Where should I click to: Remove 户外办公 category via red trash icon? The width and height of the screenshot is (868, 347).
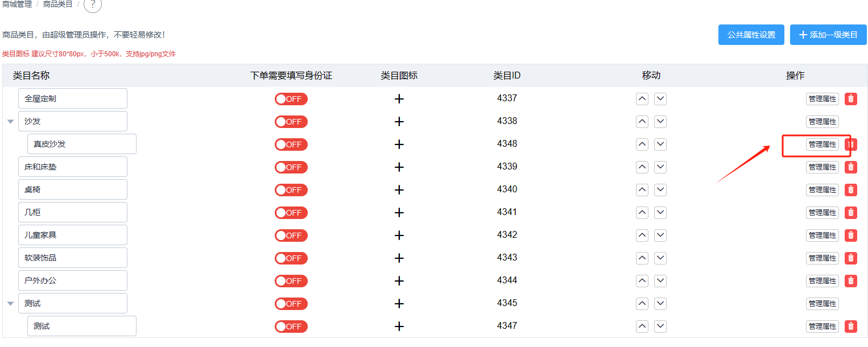click(x=851, y=281)
